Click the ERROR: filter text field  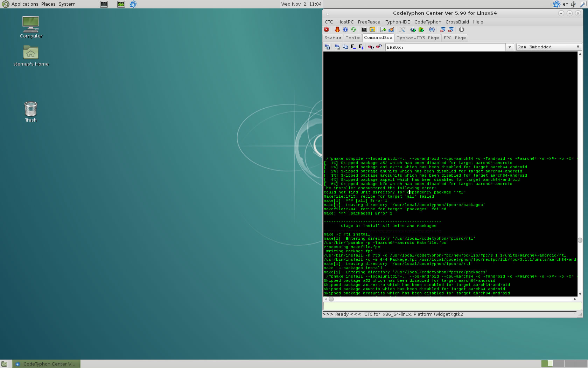446,47
